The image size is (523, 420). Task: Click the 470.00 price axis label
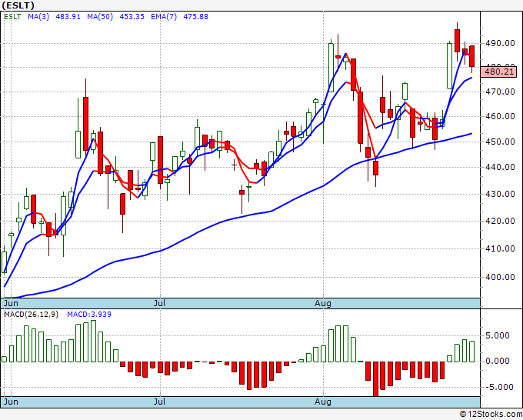(500, 92)
